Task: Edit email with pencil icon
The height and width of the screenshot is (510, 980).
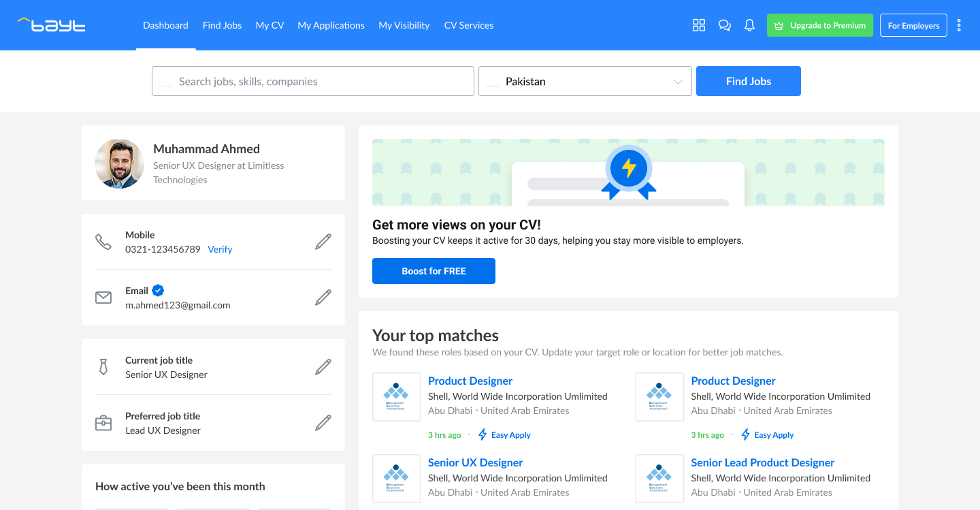Action: pos(323,298)
